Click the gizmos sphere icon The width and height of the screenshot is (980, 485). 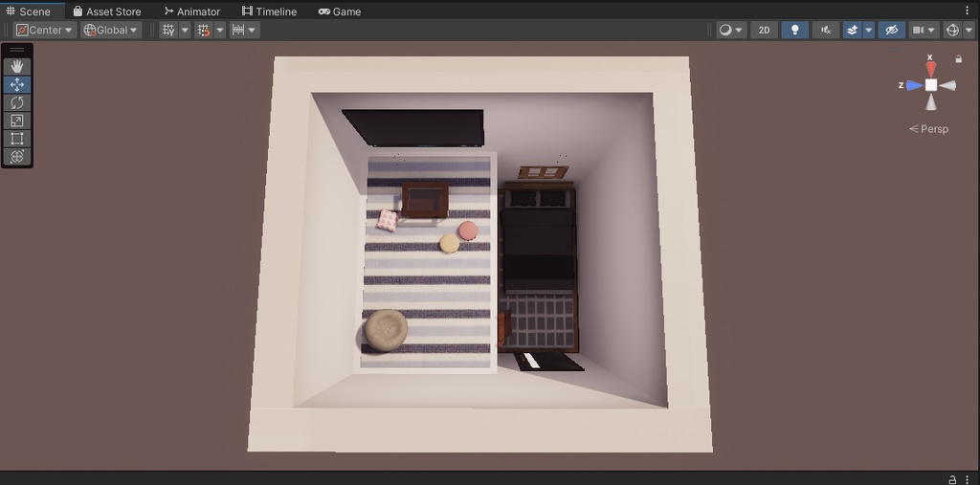pyautogui.click(x=952, y=30)
